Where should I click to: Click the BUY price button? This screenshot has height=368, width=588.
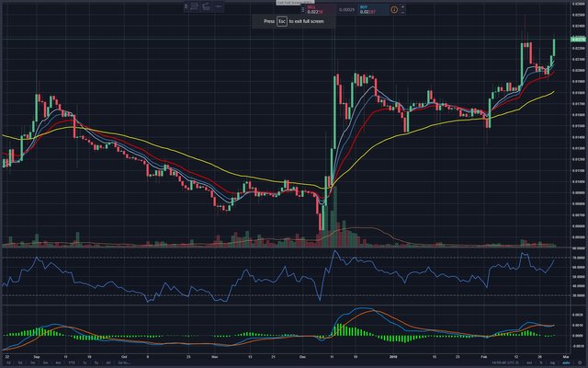[x=372, y=10]
